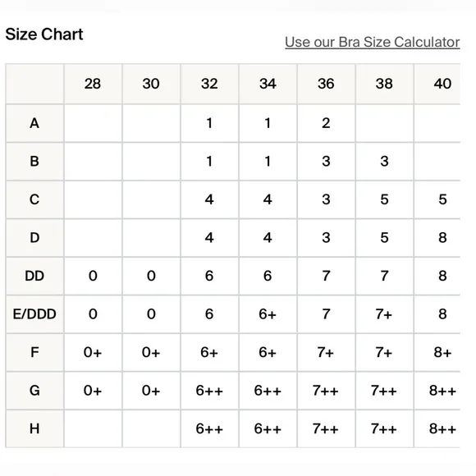Image resolution: width=476 pixels, height=476 pixels.
Task: Click the Size Chart heading
Action: pos(44,34)
